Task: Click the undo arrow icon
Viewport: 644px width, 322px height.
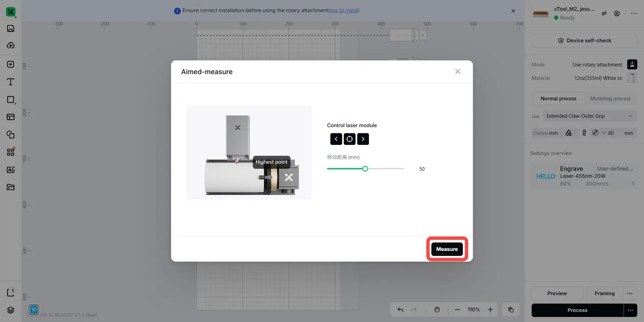Action: point(400,310)
